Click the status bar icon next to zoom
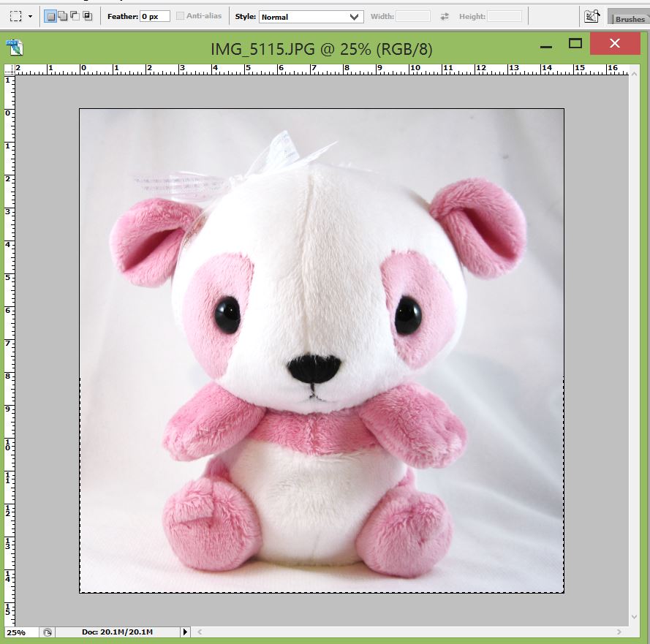The image size is (650, 644). pos(48,632)
